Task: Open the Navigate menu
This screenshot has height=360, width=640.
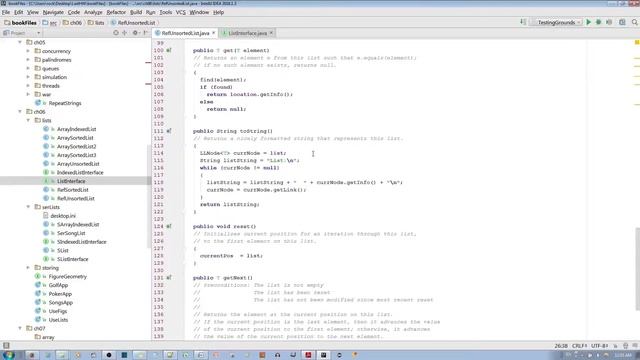Action: pos(53,12)
